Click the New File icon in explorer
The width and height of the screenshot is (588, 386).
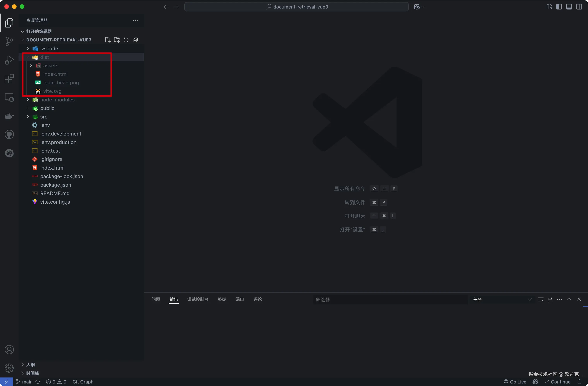click(108, 40)
